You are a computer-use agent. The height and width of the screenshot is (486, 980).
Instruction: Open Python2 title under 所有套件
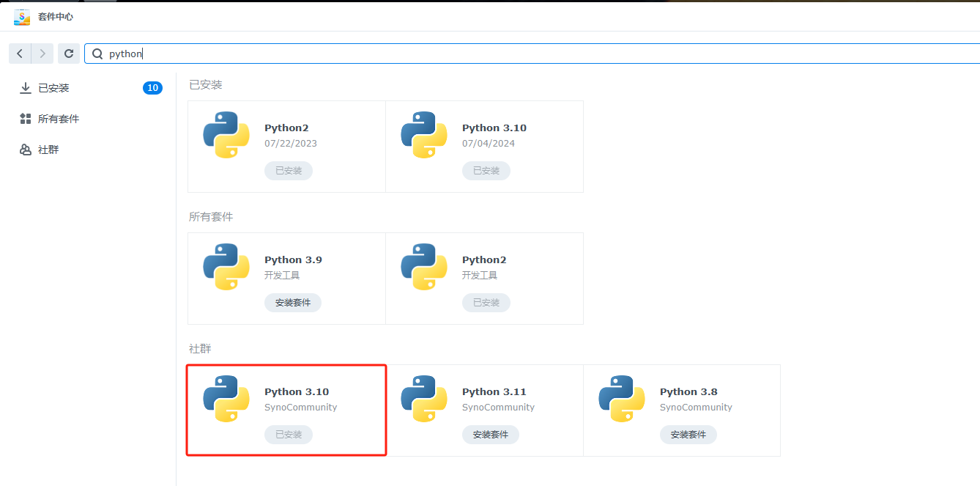pyautogui.click(x=484, y=259)
